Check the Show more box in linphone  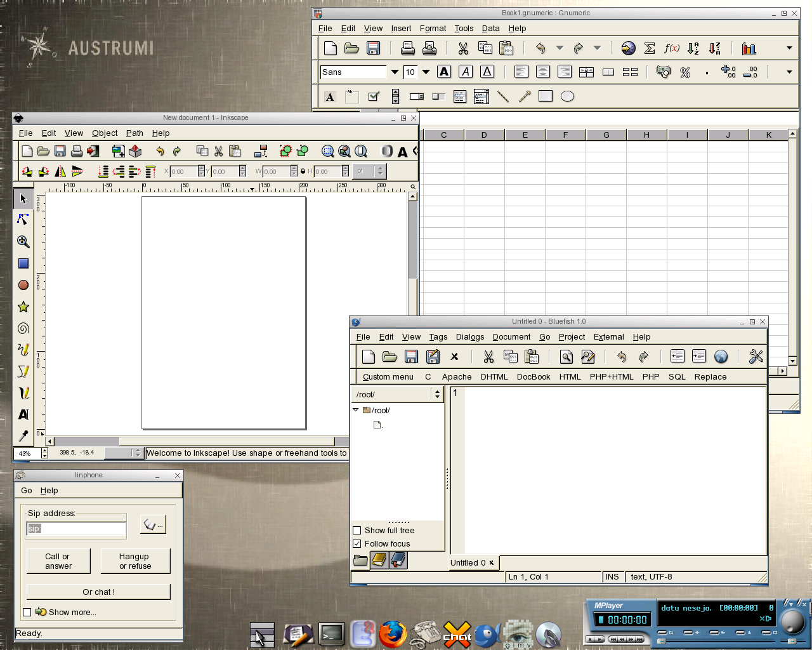click(27, 613)
